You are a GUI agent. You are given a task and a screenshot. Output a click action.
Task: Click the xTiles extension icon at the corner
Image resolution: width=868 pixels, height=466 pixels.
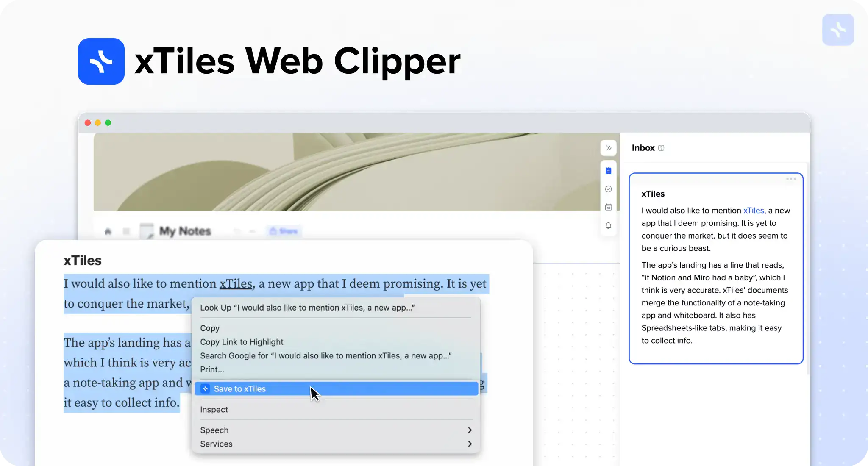[838, 30]
